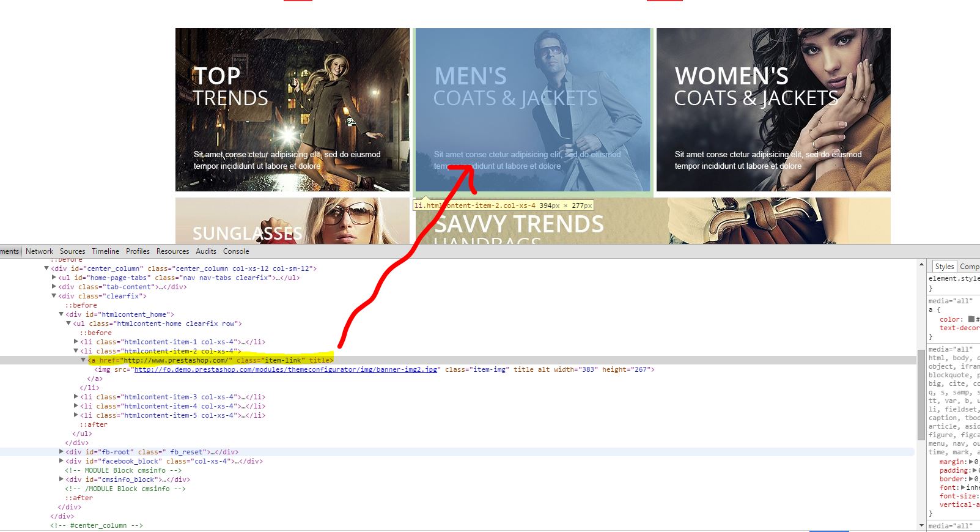Switch to the Console tab
The height and width of the screenshot is (532, 980).
coord(236,251)
